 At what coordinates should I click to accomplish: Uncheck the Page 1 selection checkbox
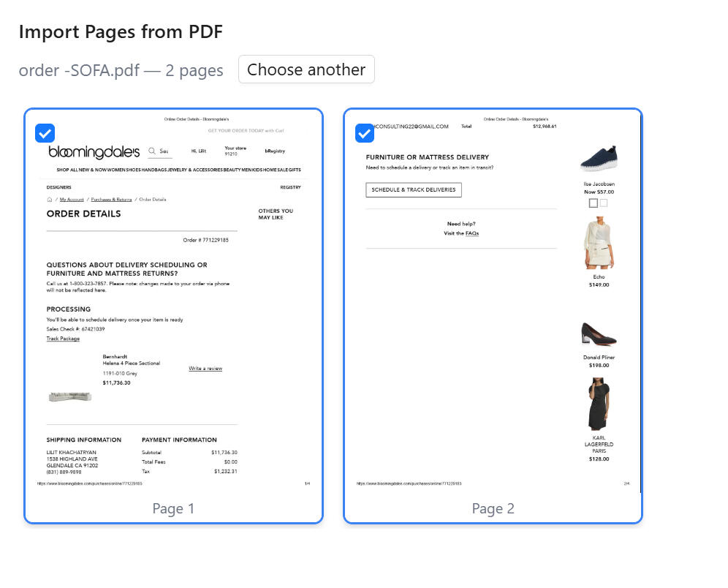pos(45,133)
